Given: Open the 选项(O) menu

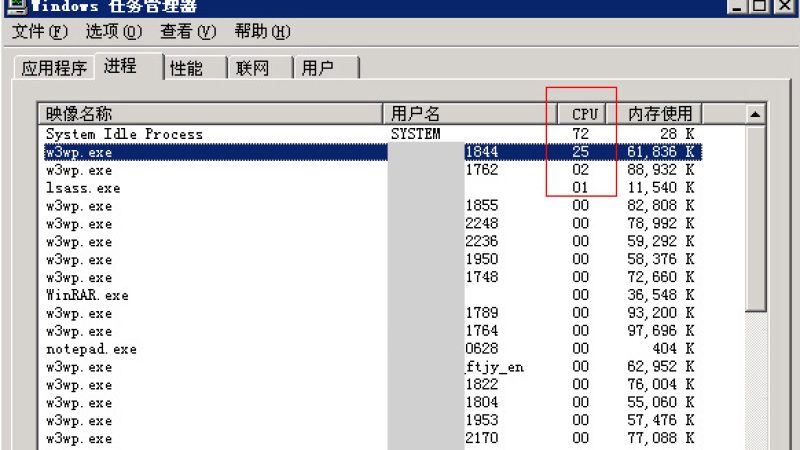Looking at the screenshot, I should (114, 32).
